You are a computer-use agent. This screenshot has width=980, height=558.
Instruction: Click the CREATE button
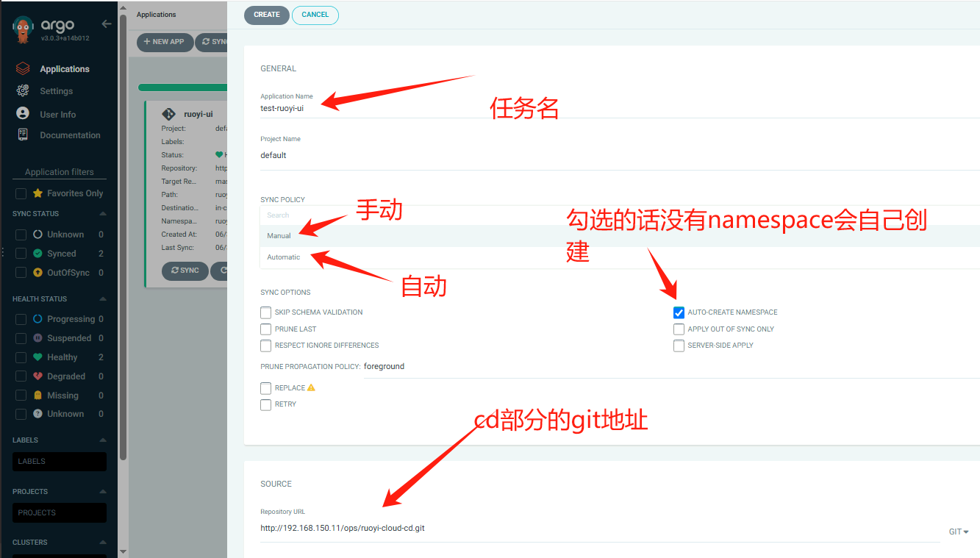tap(267, 15)
